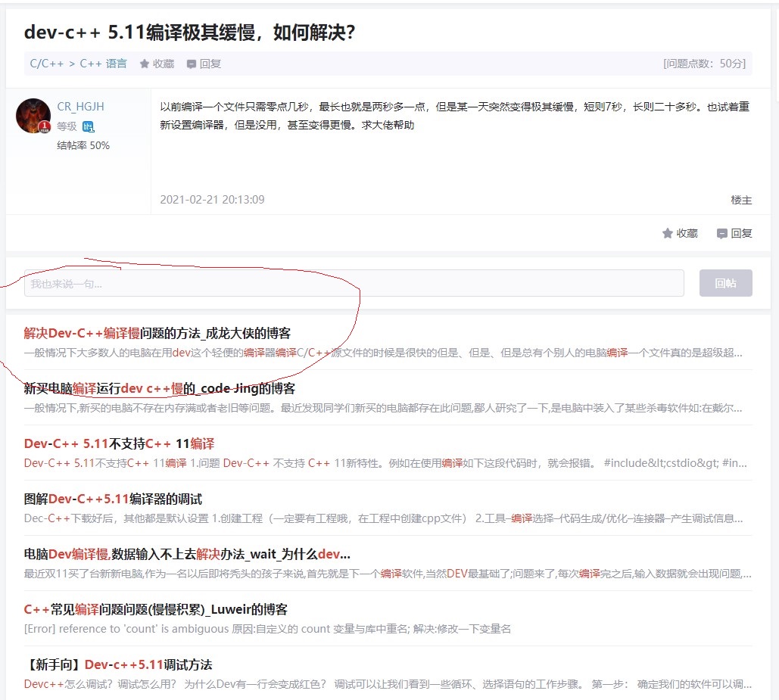Open the C++ 语言 breadcrumb link
The height and width of the screenshot is (700, 779).
point(103,64)
